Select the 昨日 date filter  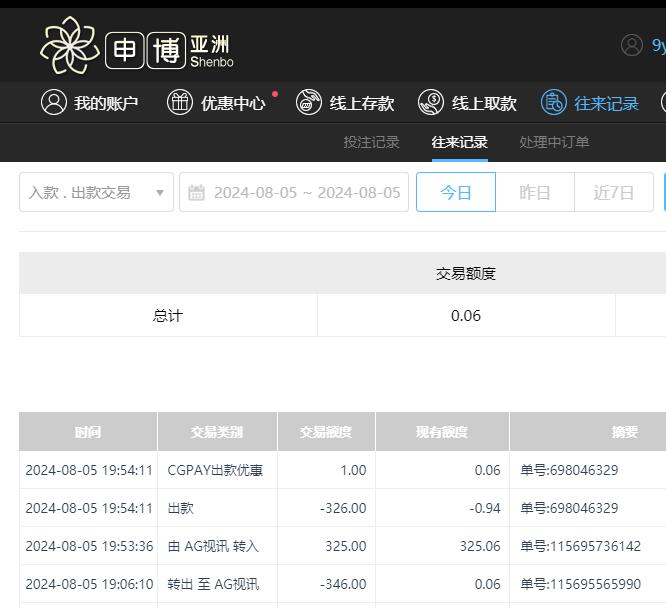pyautogui.click(x=535, y=192)
